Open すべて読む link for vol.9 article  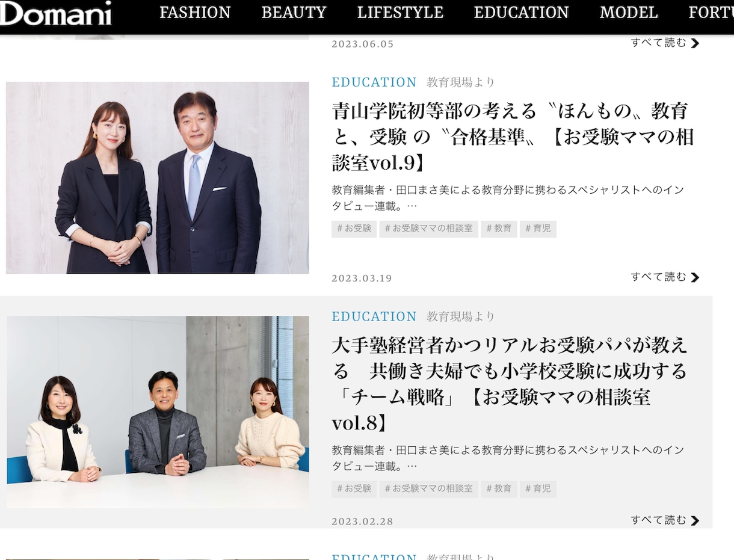pyautogui.click(x=665, y=277)
